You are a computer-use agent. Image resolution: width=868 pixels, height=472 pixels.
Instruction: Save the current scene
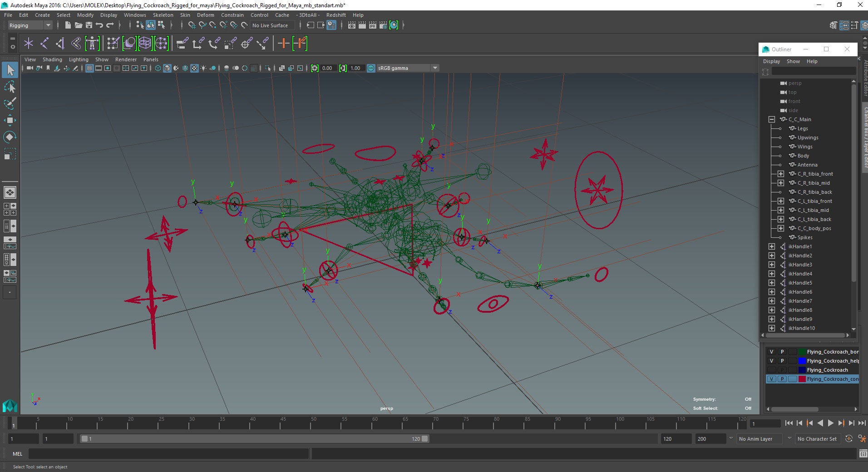point(89,25)
